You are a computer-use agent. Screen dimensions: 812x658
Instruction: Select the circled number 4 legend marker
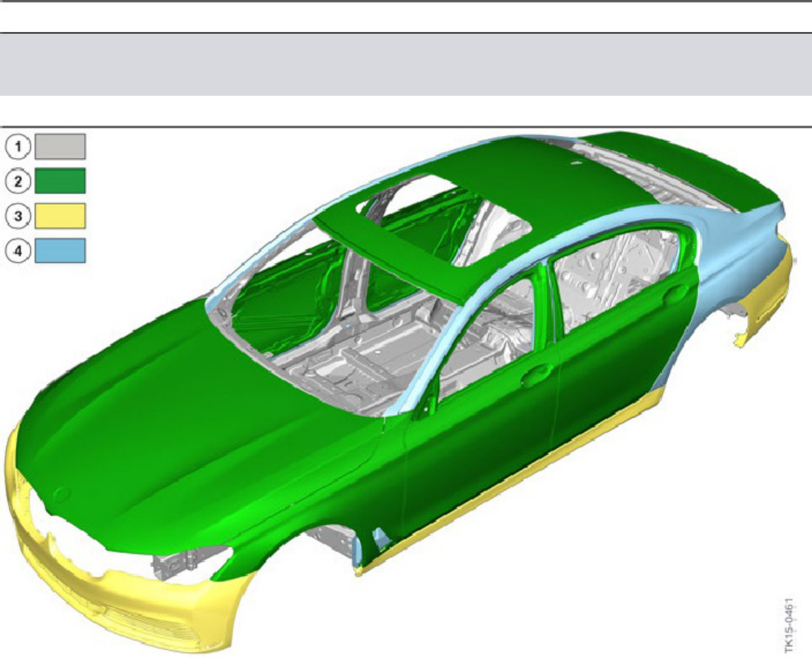coord(18,251)
